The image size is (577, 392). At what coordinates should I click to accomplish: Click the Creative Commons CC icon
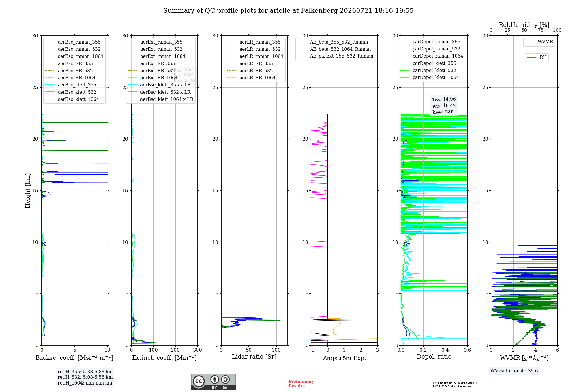(x=199, y=381)
